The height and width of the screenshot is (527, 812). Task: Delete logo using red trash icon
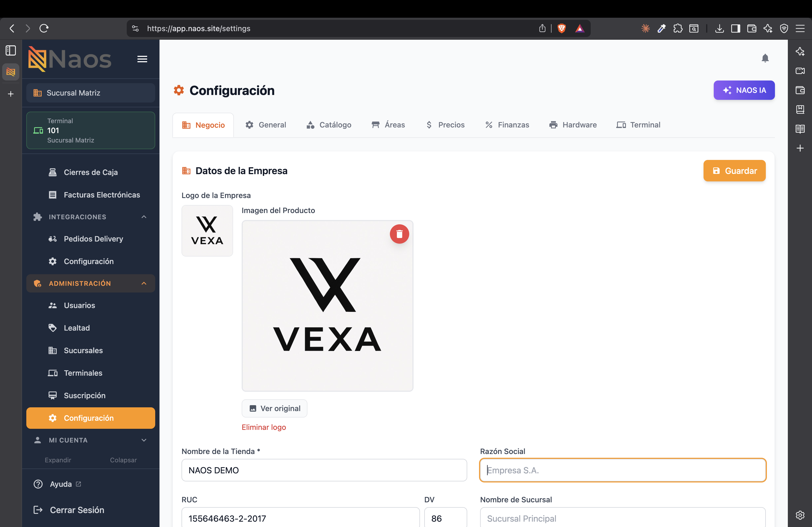[399, 234]
